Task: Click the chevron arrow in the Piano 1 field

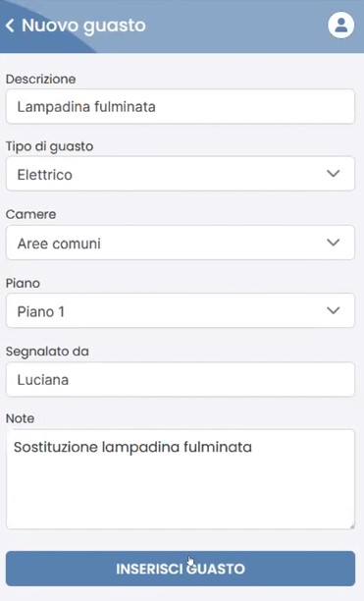Action: tap(333, 310)
